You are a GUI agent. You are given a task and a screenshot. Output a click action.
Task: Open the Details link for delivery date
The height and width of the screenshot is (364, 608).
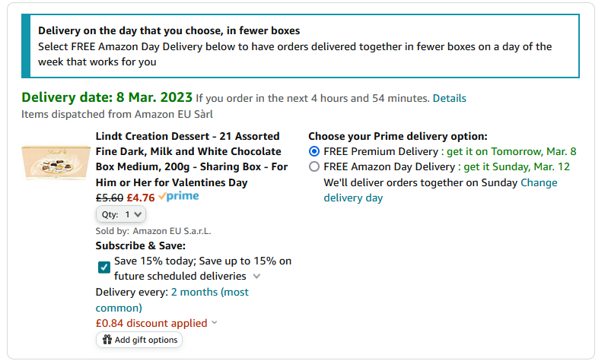[x=449, y=98]
